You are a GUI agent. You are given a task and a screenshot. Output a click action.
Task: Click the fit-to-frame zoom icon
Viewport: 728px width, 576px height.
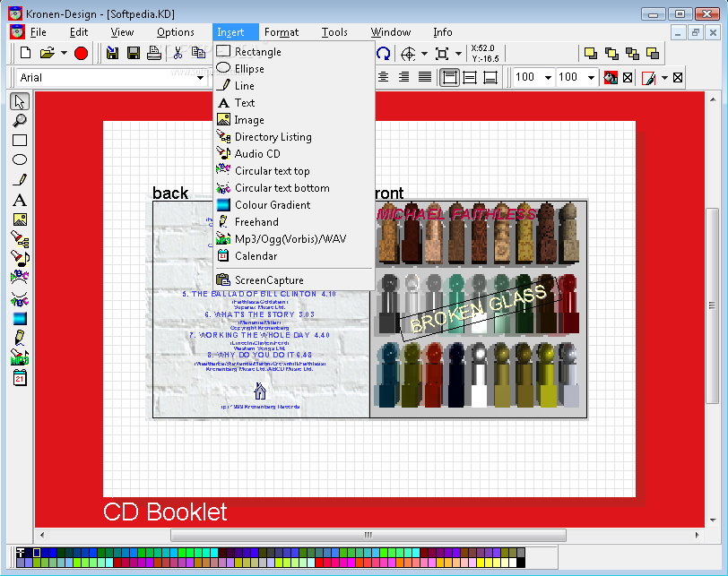[442, 54]
